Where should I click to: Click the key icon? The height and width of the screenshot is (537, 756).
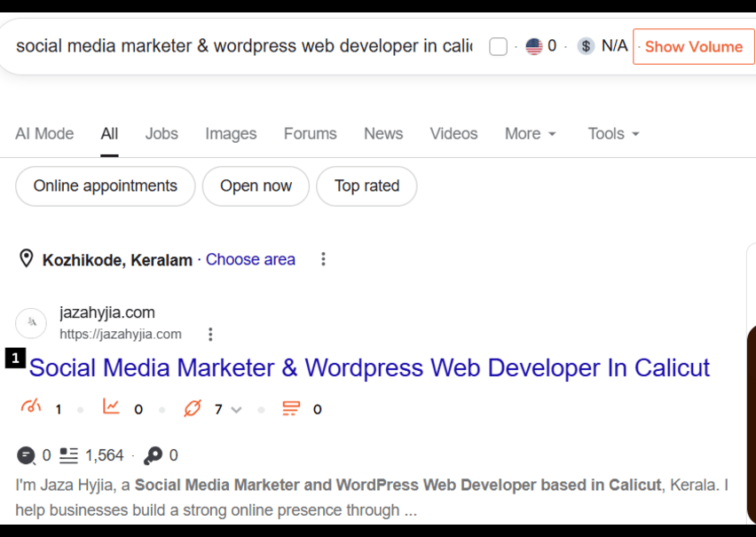(154, 455)
